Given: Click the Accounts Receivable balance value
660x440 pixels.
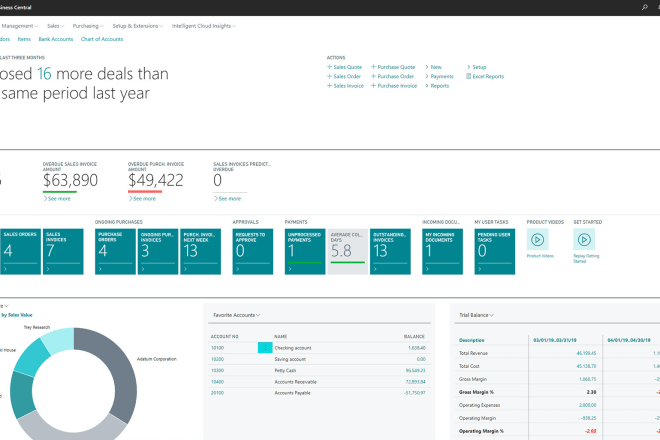Looking at the screenshot, I should tap(415, 382).
